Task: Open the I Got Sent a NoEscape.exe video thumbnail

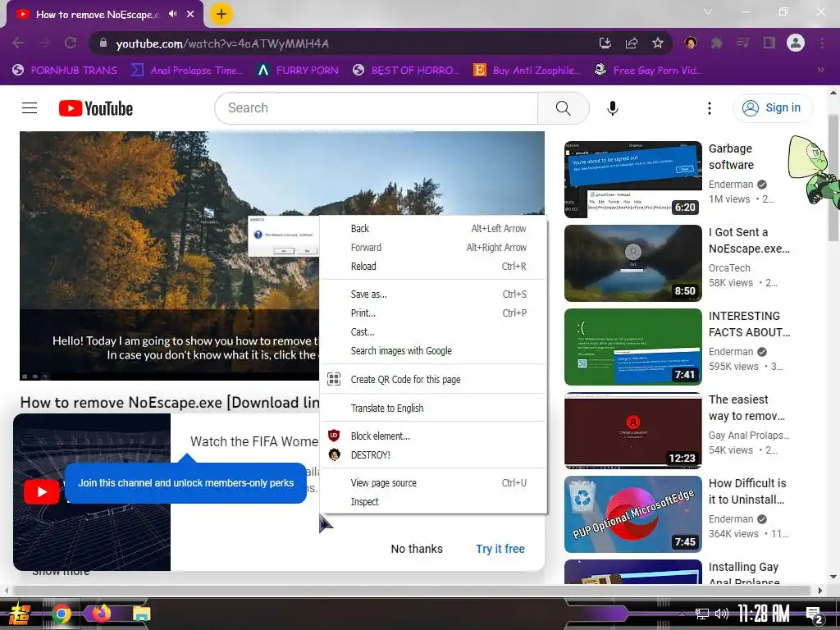Action: pyautogui.click(x=632, y=263)
